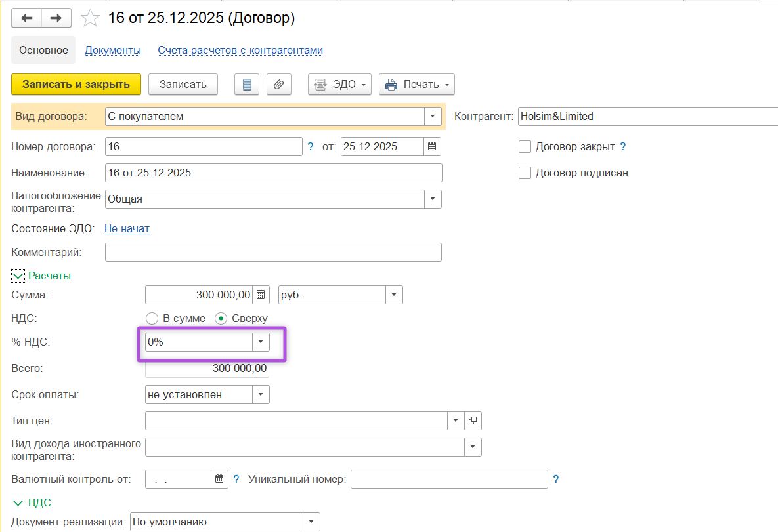778x532 pixels.
Task: Open the % НДС rate dropdown
Action: 261,342
